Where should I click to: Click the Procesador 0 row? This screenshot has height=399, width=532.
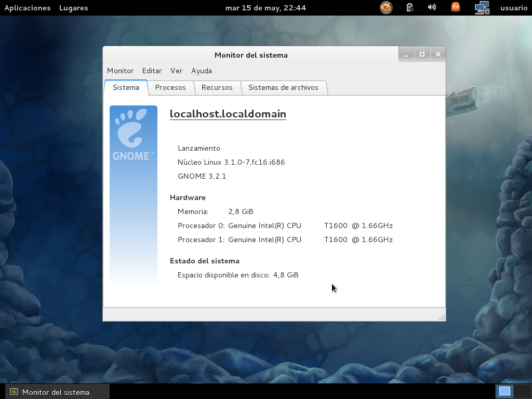[285, 225]
